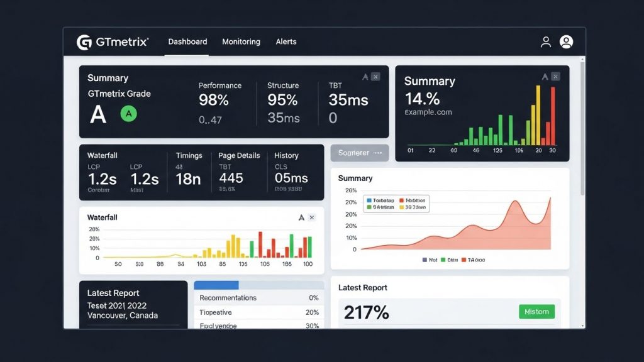Click the 7A red legend item
This screenshot has width=644, height=362.
click(x=473, y=260)
